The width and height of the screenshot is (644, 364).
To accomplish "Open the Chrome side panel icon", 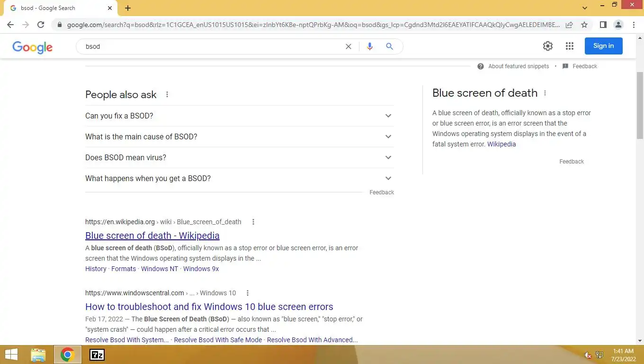I will click(x=603, y=25).
